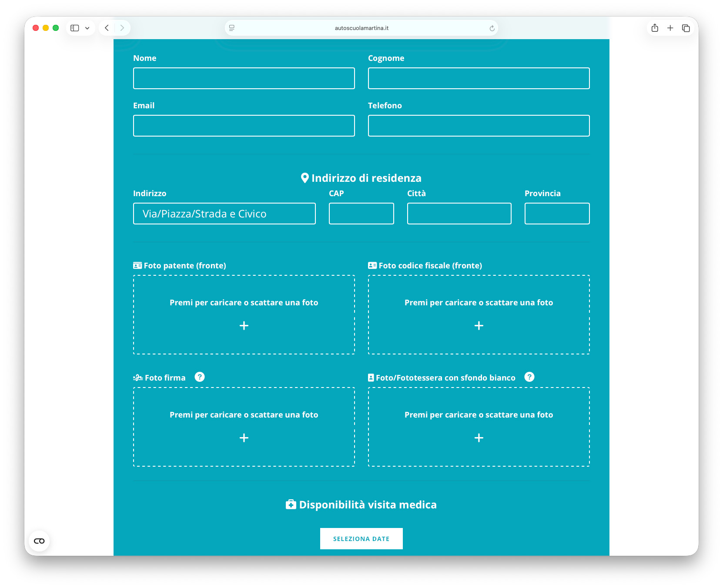Click the plus icon under Foto patente upload
This screenshot has height=588, width=723.
[x=244, y=326]
